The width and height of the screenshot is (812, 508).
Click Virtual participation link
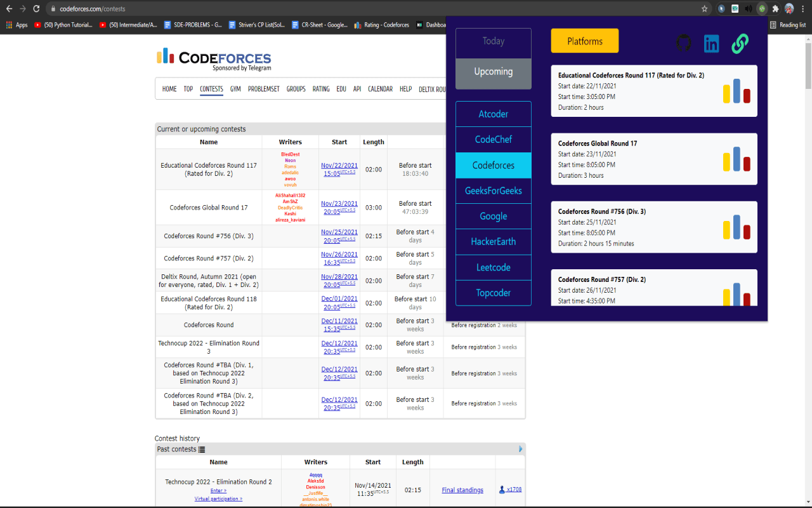[x=218, y=499]
